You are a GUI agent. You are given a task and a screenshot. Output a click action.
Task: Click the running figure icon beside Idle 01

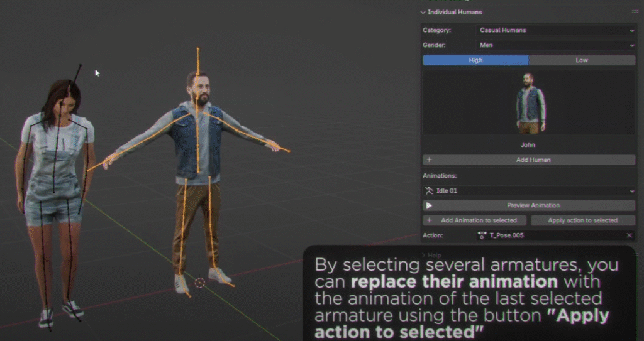[x=430, y=190]
